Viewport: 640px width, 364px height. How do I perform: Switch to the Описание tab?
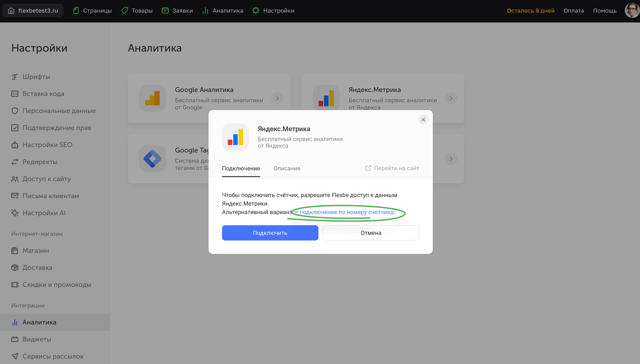pyautogui.click(x=287, y=169)
